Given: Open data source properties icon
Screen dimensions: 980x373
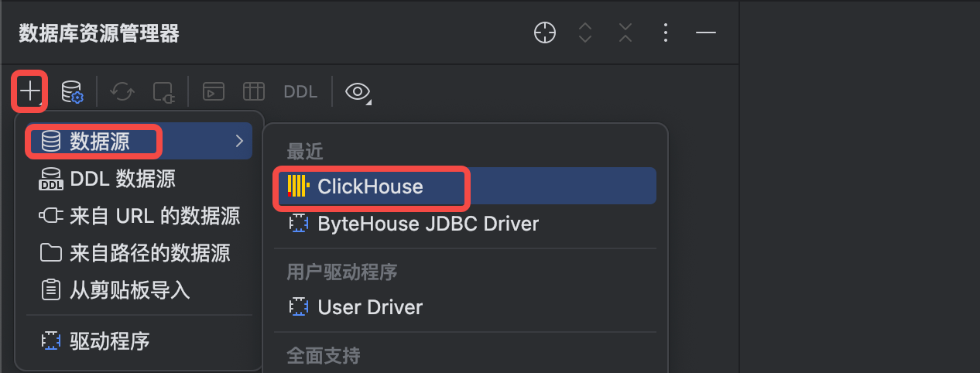Looking at the screenshot, I should coord(72,91).
